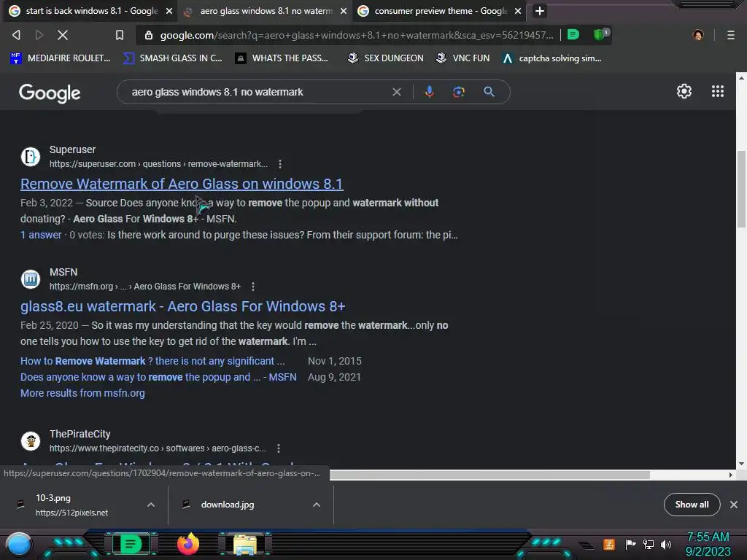
Task: Close the downloads bar
Action: (x=734, y=505)
